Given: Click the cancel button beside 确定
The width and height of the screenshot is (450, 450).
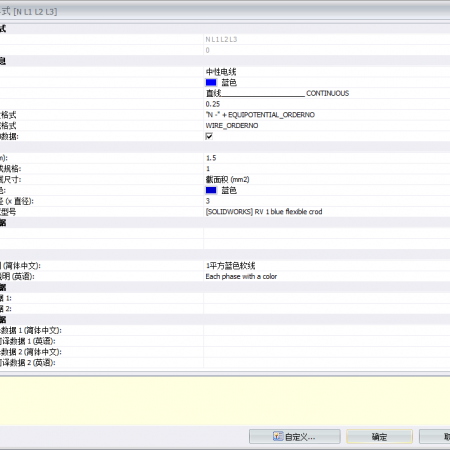Looking at the screenshot, I should pyautogui.click(x=435, y=436).
